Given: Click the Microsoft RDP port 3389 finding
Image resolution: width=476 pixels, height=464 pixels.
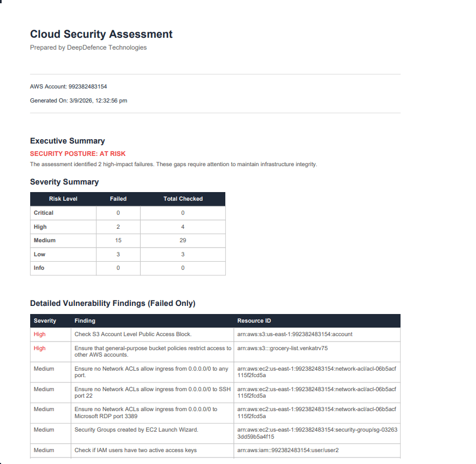Looking at the screenshot, I should coord(146,413).
